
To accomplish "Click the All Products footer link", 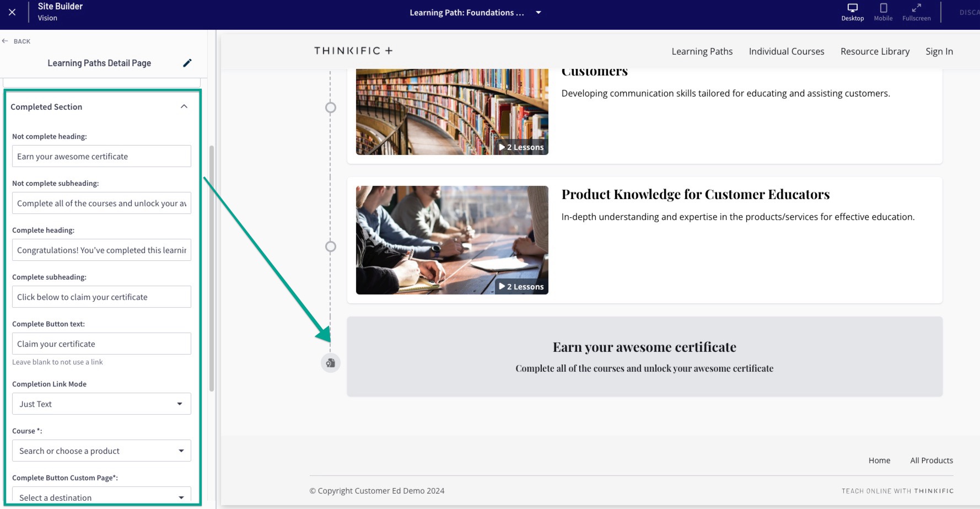I will pyautogui.click(x=931, y=460).
